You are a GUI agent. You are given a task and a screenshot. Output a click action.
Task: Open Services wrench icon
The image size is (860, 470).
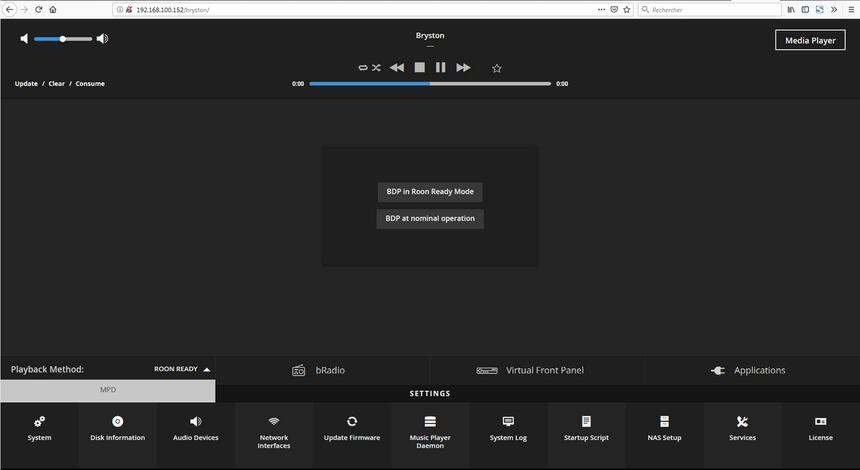743,421
